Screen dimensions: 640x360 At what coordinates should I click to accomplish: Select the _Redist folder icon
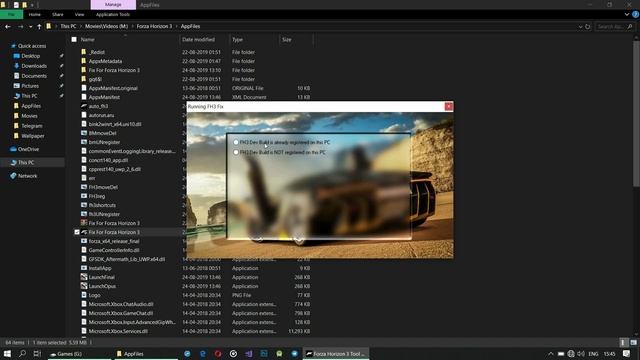tap(84, 52)
